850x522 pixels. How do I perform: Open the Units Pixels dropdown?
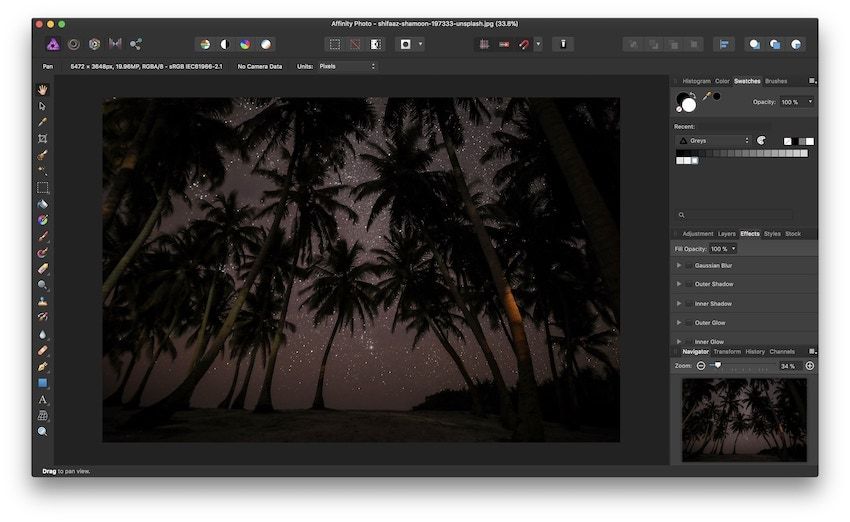pos(346,66)
